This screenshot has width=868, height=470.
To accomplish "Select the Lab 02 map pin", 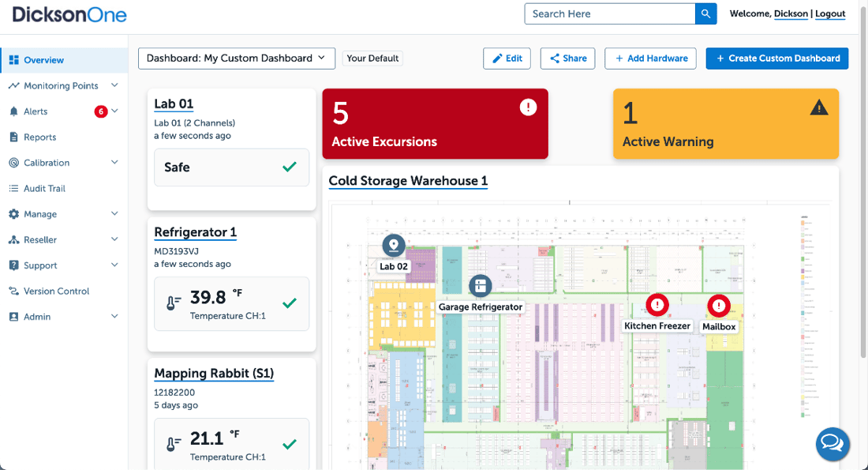I will [x=393, y=246].
